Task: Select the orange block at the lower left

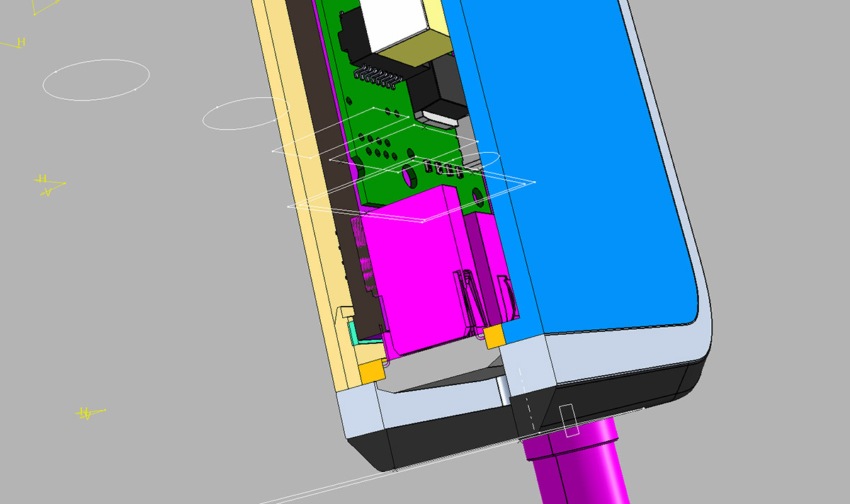Action: click(371, 372)
